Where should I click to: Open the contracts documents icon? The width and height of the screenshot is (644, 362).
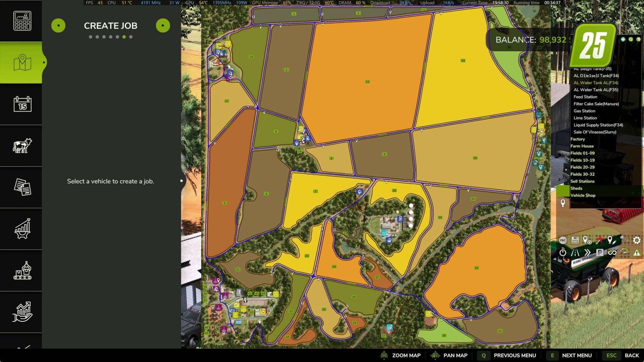click(22, 187)
